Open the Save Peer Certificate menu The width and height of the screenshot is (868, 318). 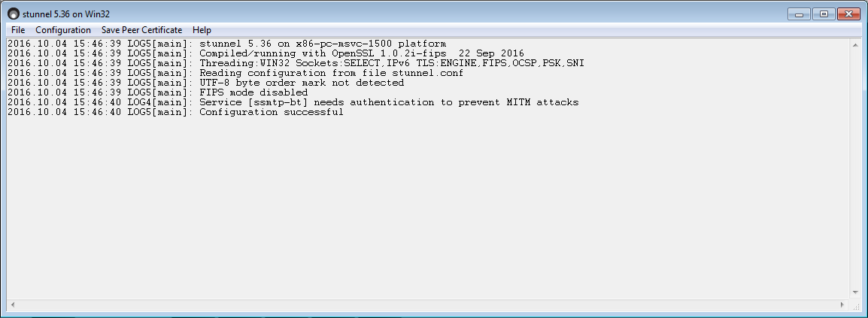coord(141,30)
